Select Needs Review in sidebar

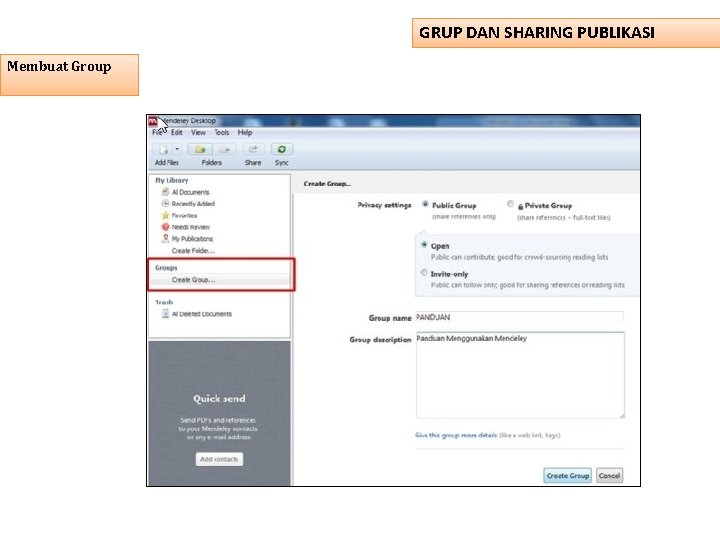pos(191,227)
